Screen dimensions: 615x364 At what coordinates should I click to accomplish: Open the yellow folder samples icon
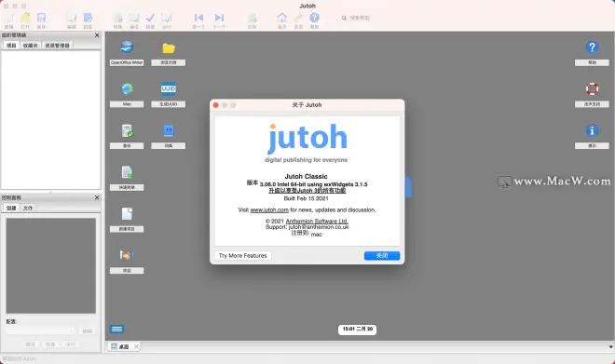click(x=169, y=48)
